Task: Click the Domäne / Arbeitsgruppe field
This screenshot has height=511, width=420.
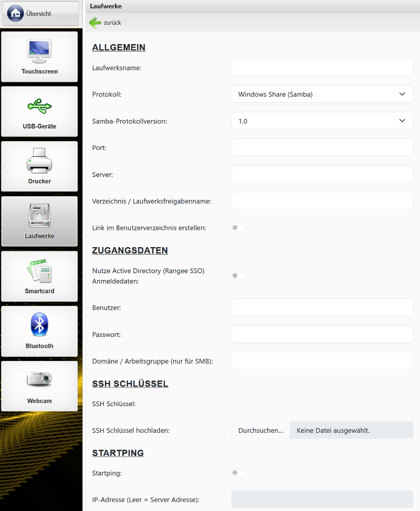Action: click(322, 361)
